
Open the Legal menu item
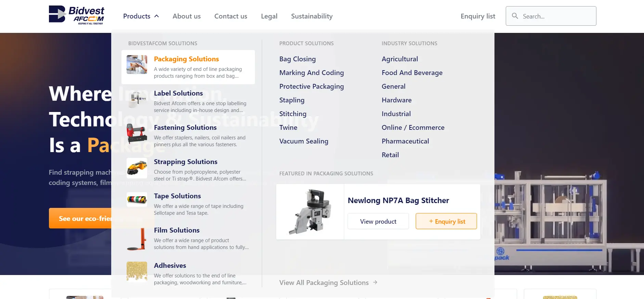[269, 16]
